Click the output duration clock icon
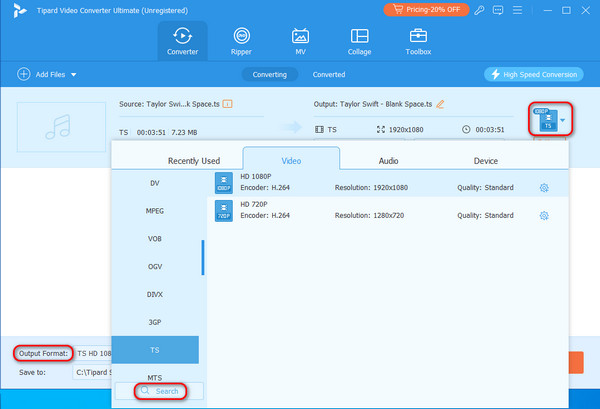Screen dimensions: 600x409 (466, 129)
